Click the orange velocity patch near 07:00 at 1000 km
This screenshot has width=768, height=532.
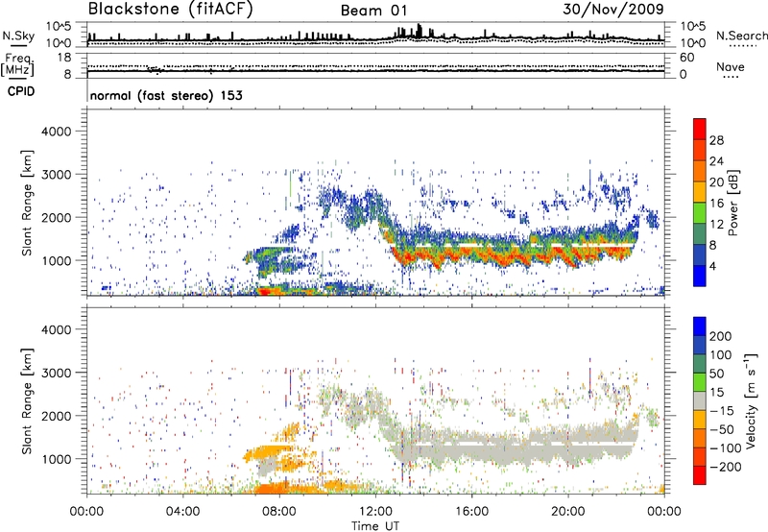click(x=267, y=452)
